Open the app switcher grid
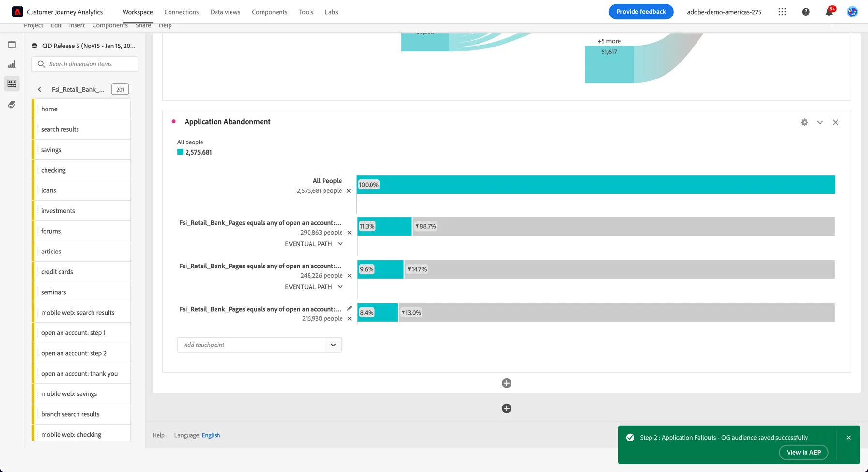The width and height of the screenshot is (868, 472). [x=782, y=12]
